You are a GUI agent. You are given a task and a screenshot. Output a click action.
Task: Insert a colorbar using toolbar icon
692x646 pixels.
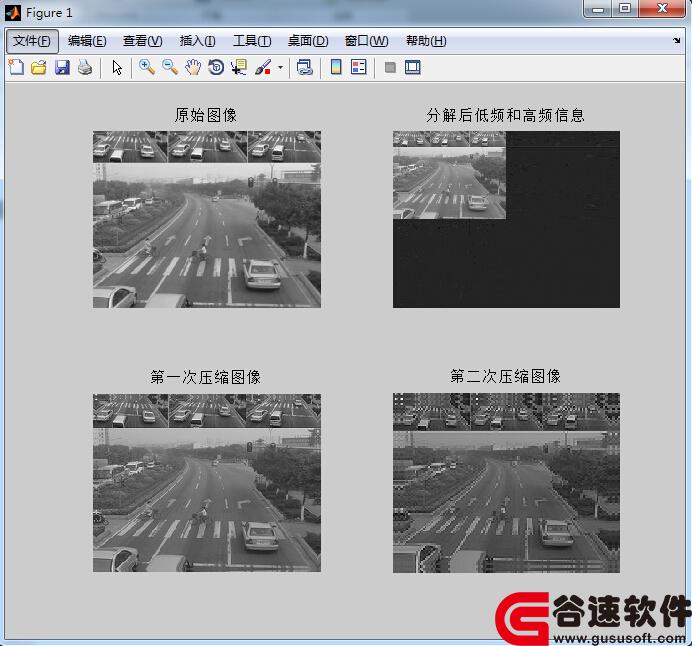point(336,68)
